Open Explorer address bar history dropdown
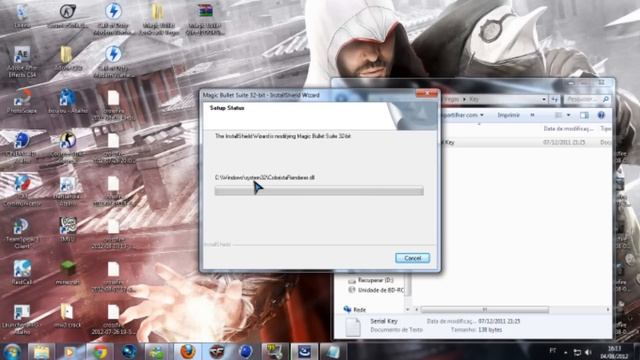The image size is (640, 360). [x=544, y=99]
